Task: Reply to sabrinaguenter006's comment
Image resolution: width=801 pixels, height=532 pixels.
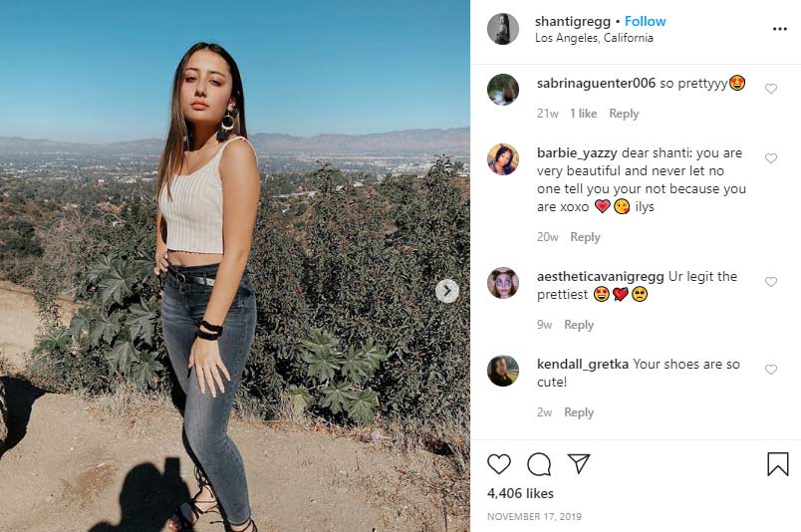Action: 624,114
